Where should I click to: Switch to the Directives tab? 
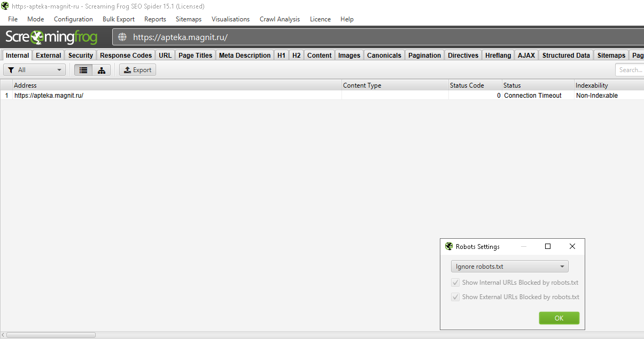pos(463,56)
